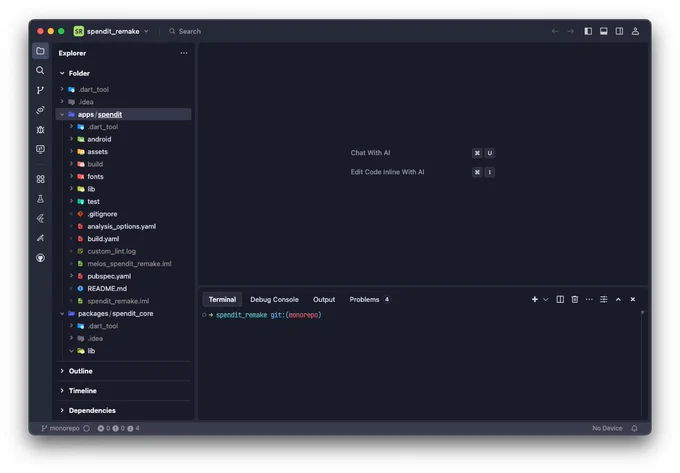Switch to the Problems tab
Viewport: 680px width, 473px height.
[369, 300]
